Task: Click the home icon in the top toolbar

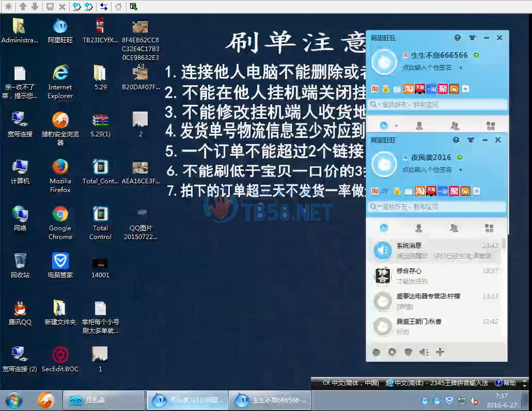Action: pyautogui.click(x=118, y=6)
